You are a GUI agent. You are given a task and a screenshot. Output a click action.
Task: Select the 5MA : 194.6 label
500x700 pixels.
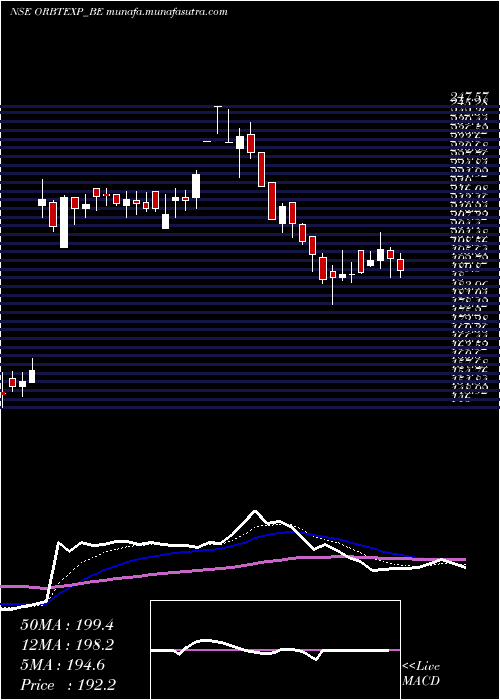pyautogui.click(x=62, y=665)
